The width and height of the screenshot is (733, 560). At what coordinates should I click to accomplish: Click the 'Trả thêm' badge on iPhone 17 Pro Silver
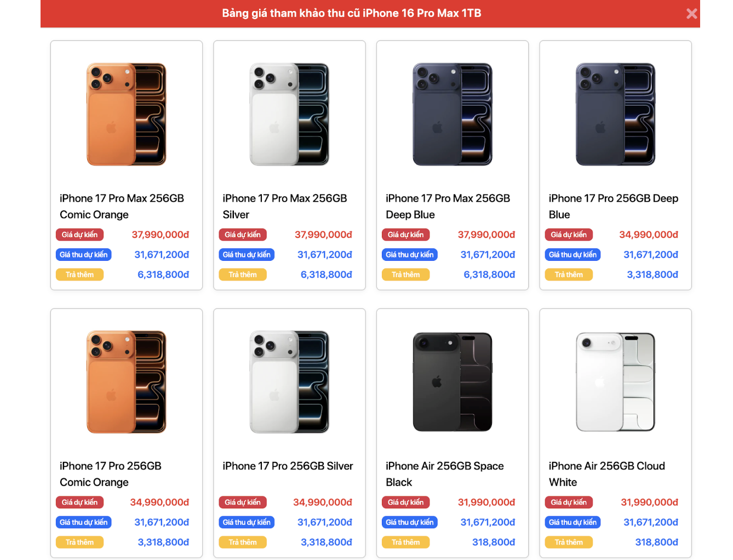point(243,542)
